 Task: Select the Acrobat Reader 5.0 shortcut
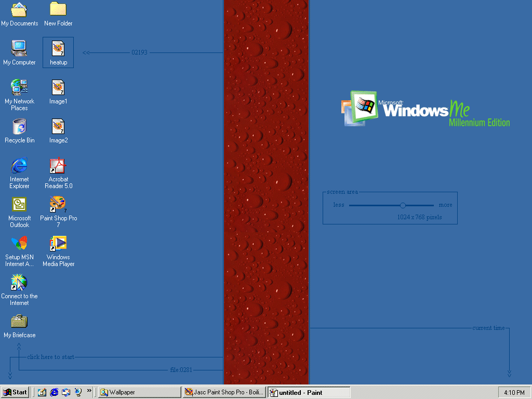click(58, 173)
